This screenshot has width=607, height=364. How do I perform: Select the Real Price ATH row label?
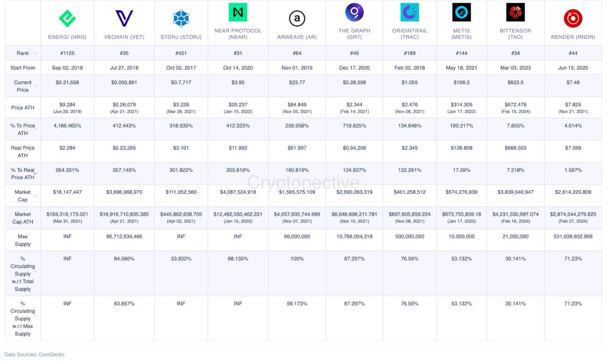(x=23, y=152)
